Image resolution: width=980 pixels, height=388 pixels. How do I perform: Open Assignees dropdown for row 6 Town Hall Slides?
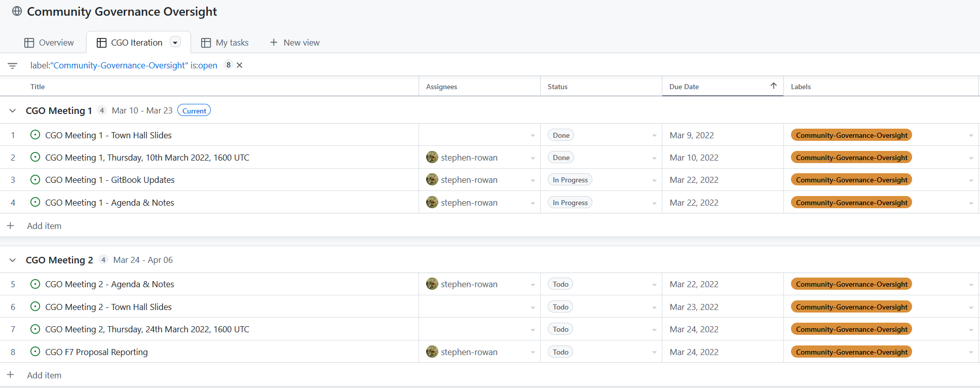(533, 307)
